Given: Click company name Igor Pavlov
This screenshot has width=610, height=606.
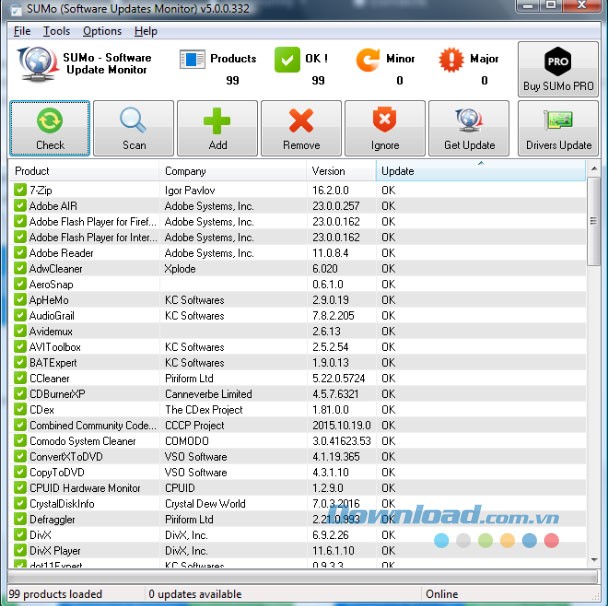Looking at the screenshot, I should [190, 190].
